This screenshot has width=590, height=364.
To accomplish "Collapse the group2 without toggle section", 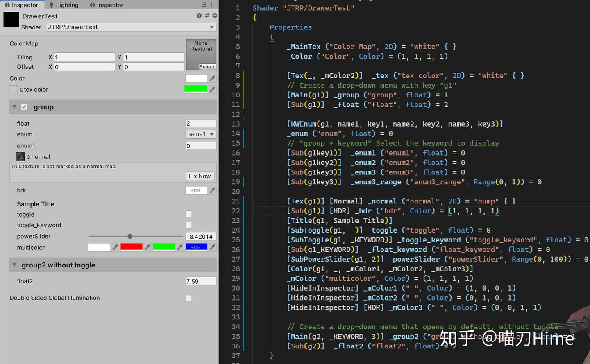I will click(x=15, y=265).
